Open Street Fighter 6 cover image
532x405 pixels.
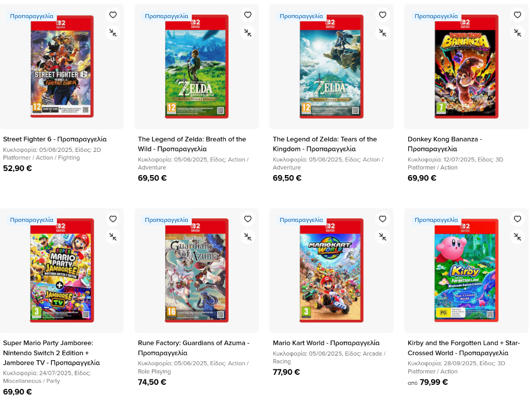click(x=62, y=67)
